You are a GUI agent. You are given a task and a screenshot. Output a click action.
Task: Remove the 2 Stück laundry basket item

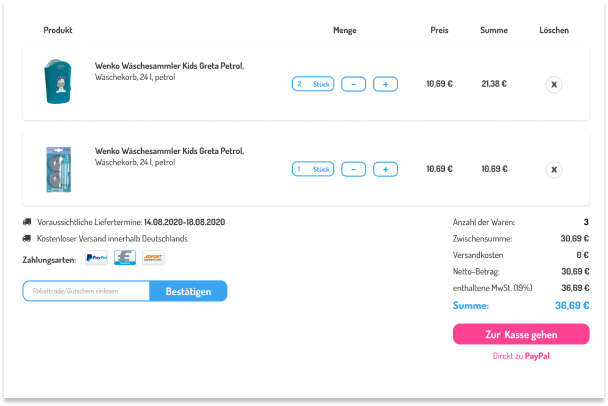(554, 85)
